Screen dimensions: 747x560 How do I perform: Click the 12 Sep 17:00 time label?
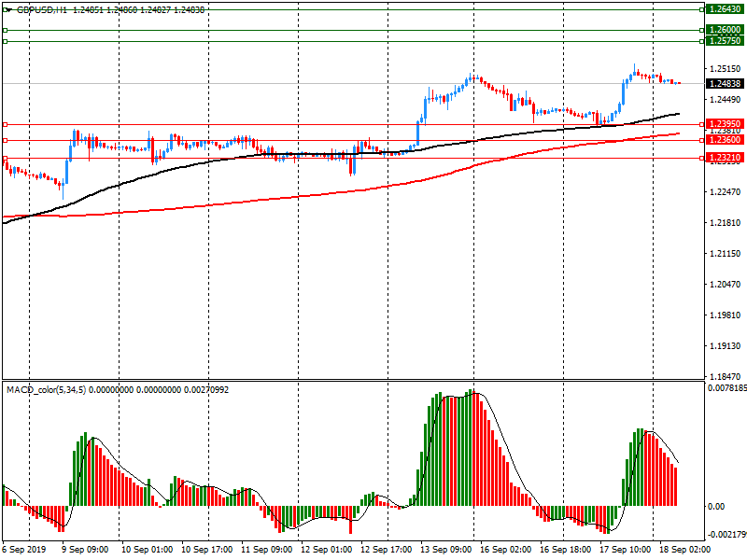click(x=387, y=550)
